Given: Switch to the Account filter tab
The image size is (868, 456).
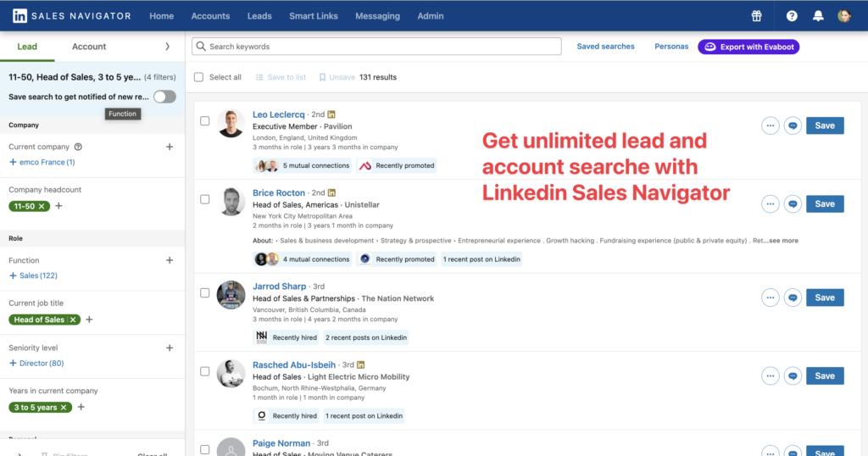Looking at the screenshot, I should [x=89, y=47].
